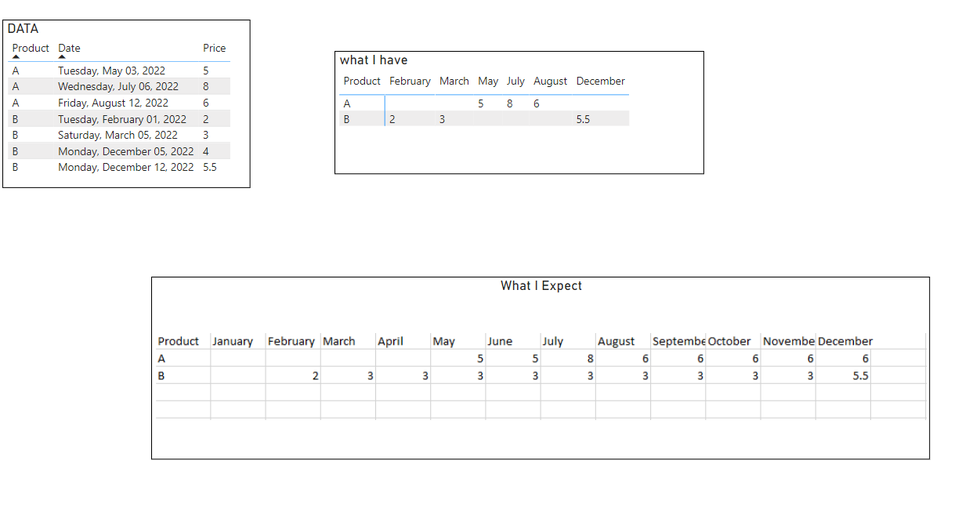Image resolution: width=980 pixels, height=511 pixels.
Task: Click value 5.5 under December in 'What I Expect'
Action: pyautogui.click(x=860, y=375)
